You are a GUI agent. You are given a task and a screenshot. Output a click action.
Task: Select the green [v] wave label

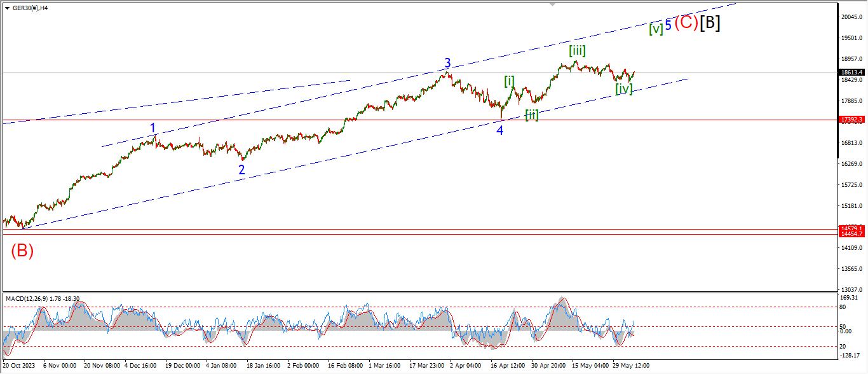656,28
